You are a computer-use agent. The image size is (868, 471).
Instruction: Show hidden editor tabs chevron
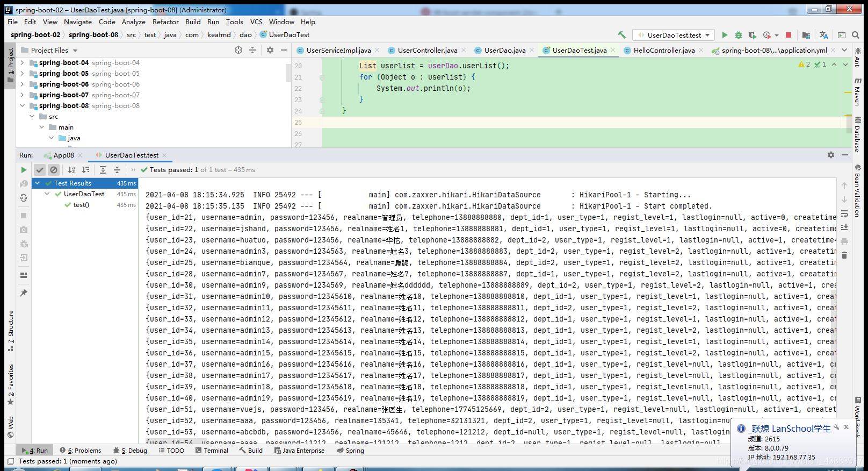(844, 50)
